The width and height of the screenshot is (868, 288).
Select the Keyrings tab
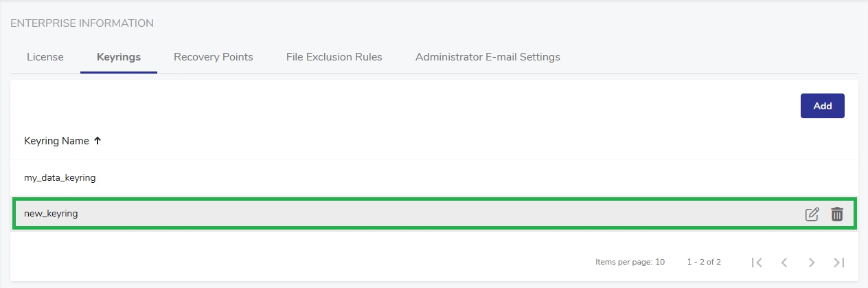coord(119,57)
